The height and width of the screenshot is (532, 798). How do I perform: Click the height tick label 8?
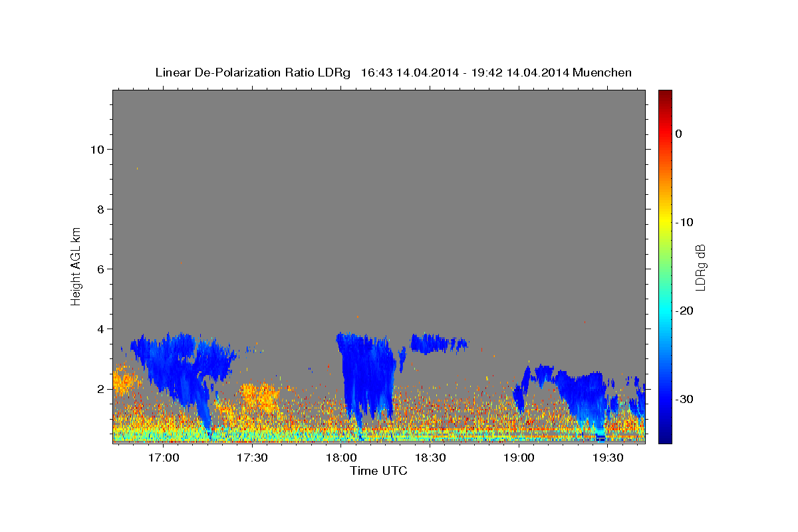(x=101, y=209)
